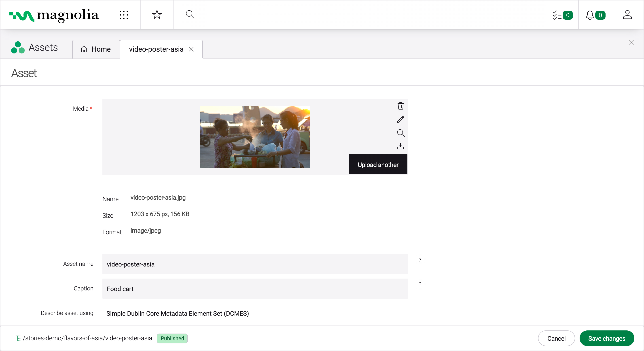Viewport: 644px width, 351px height.
Task: Download the asset file
Action: 400,146
